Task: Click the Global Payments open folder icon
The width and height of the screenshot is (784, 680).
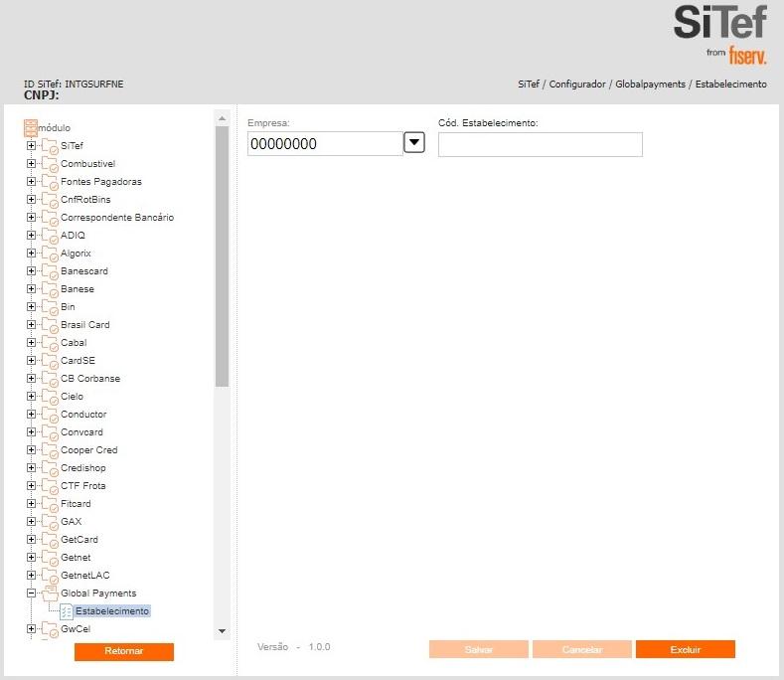Action: point(50,594)
